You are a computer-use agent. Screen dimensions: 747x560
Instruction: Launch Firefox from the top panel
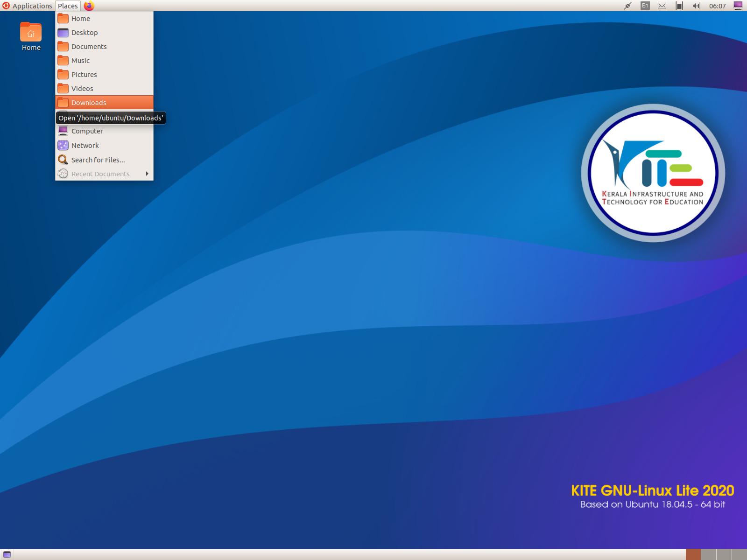[89, 6]
